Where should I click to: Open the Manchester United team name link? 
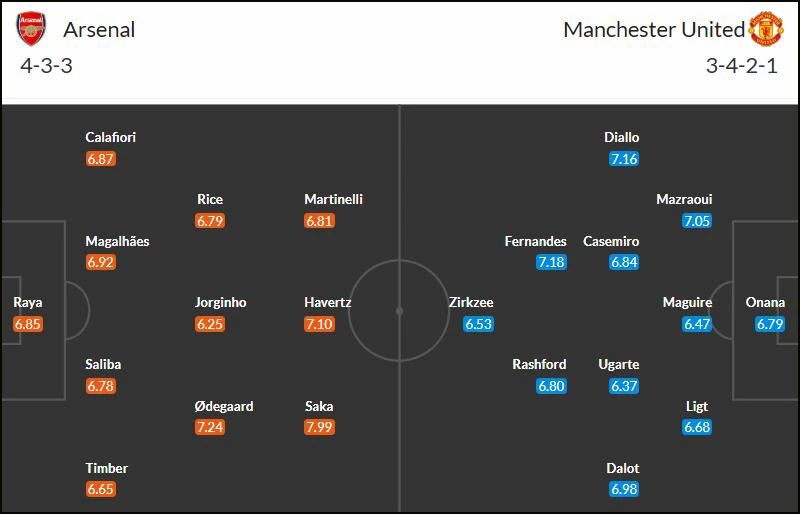coord(654,30)
